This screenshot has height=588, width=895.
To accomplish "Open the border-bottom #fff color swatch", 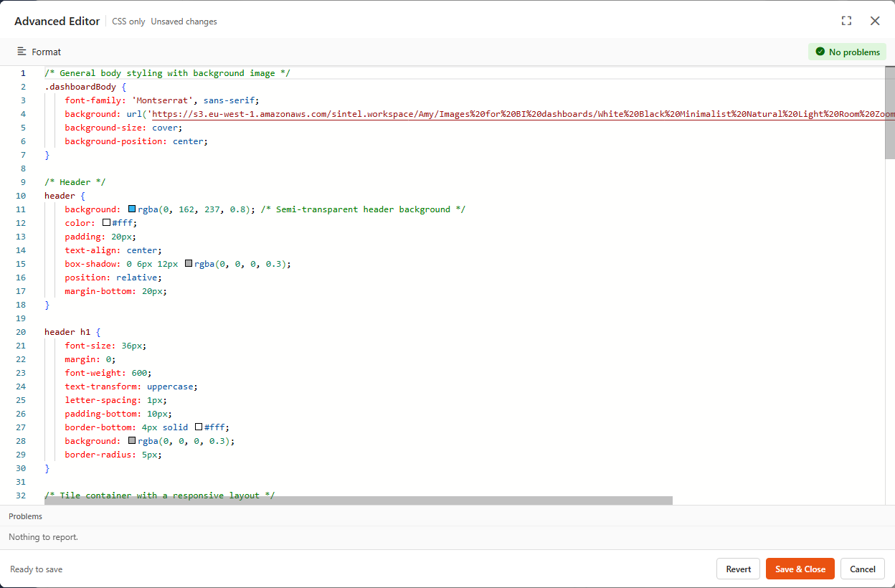I will (x=199, y=427).
